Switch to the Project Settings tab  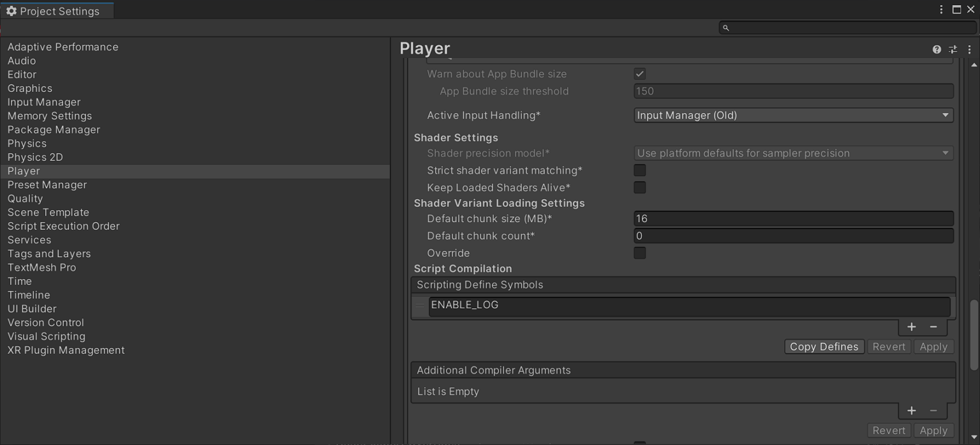click(x=57, y=10)
